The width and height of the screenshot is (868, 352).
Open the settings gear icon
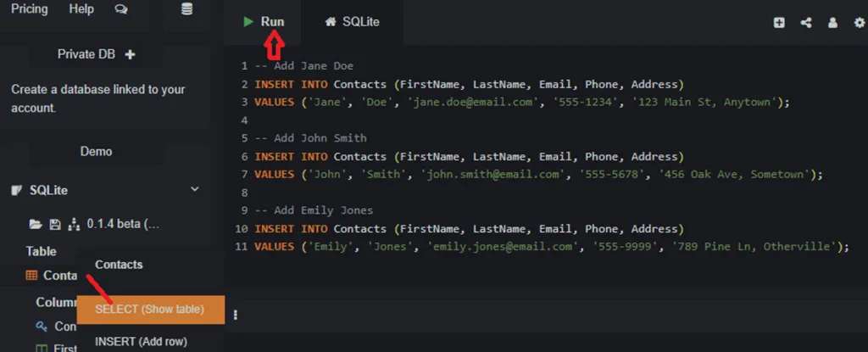tap(859, 23)
